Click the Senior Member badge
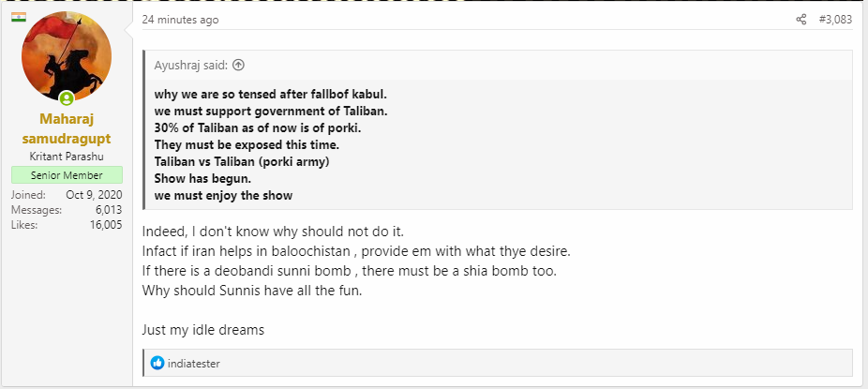The width and height of the screenshot is (868, 389). pyautogui.click(x=67, y=175)
